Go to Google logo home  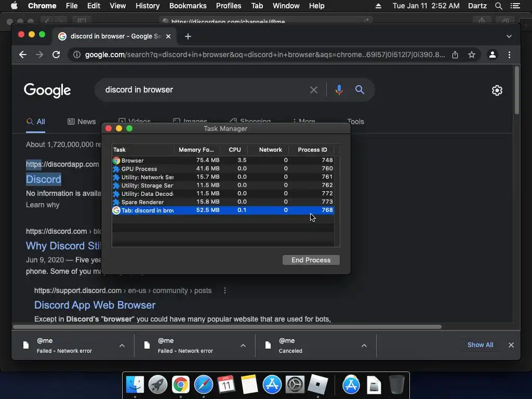pos(47,90)
